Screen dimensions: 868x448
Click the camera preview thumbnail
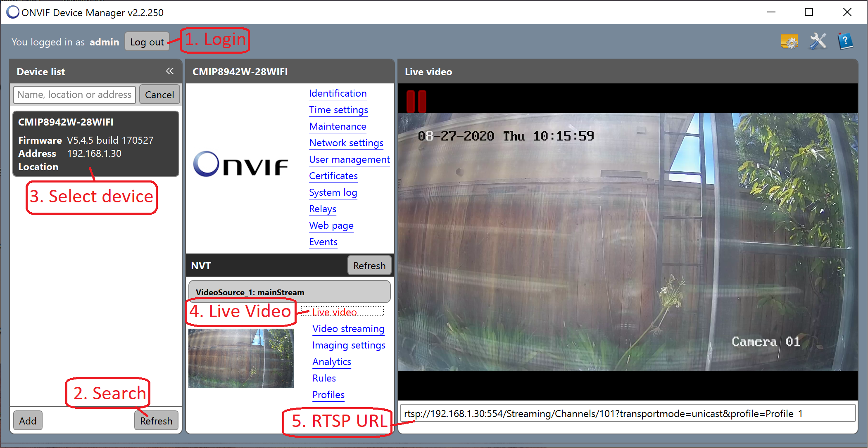(x=241, y=358)
